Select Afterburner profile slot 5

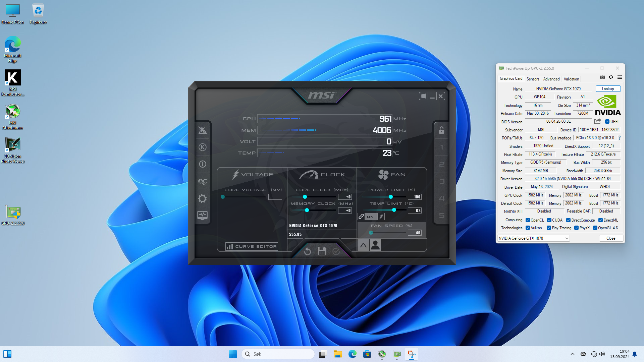[441, 216]
